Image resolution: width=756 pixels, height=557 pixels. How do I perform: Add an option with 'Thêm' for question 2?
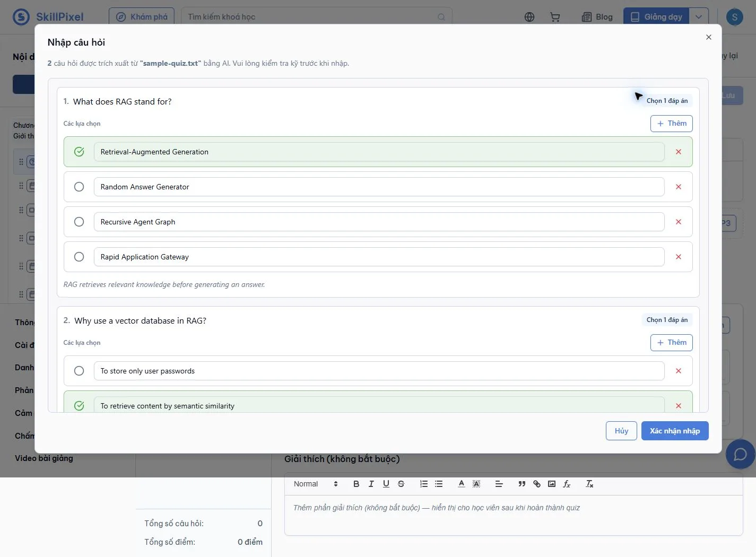coord(672,343)
